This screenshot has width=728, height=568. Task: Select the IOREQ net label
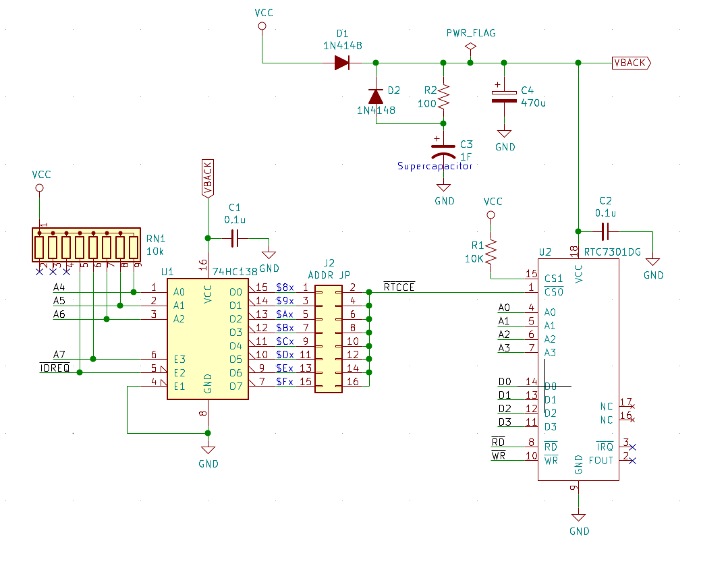coord(55,368)
